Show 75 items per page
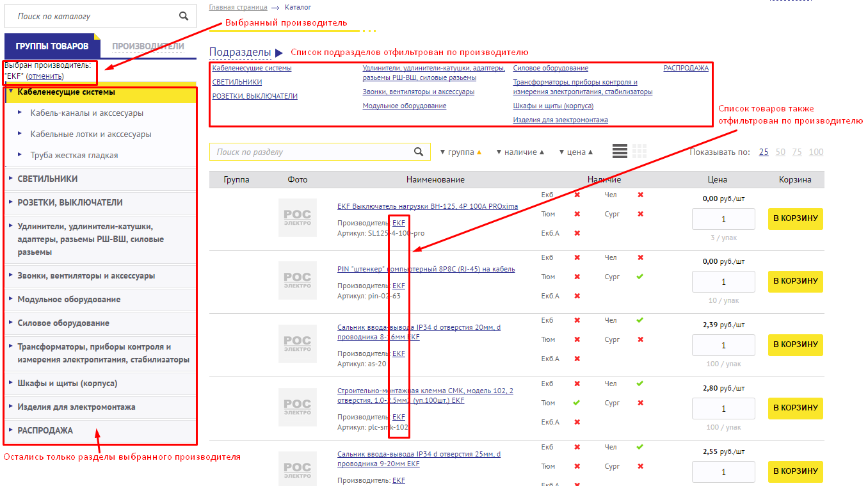Image resolution: width=868 pixels, height=486 pixels. point(797,152)
